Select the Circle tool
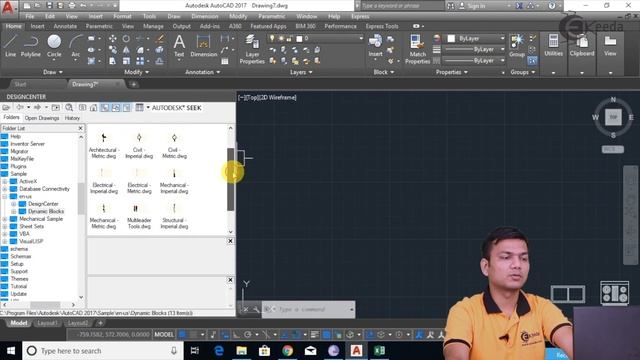Image resolution: width=640 pixels, height=360 pixels. (54, 45)
